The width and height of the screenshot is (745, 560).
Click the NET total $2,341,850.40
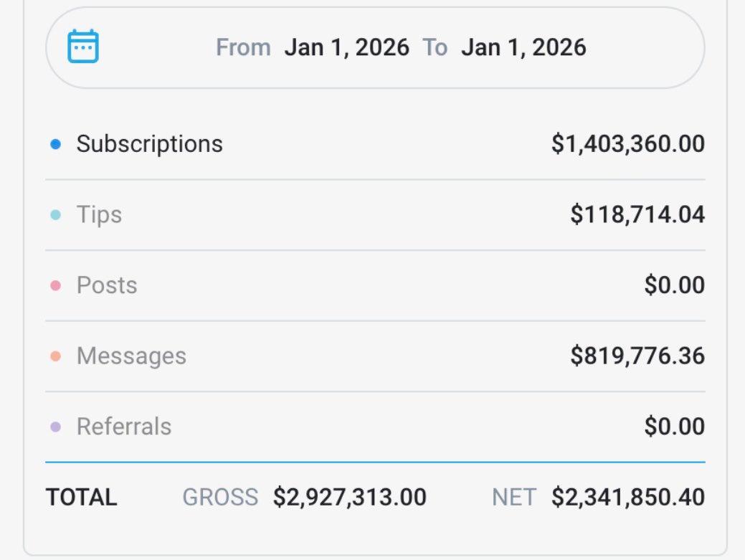628,496
